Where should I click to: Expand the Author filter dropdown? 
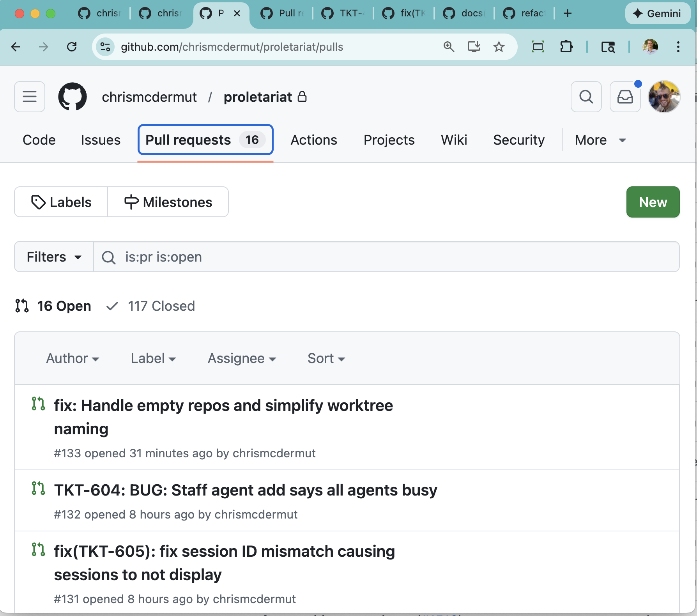click(73, 358)
